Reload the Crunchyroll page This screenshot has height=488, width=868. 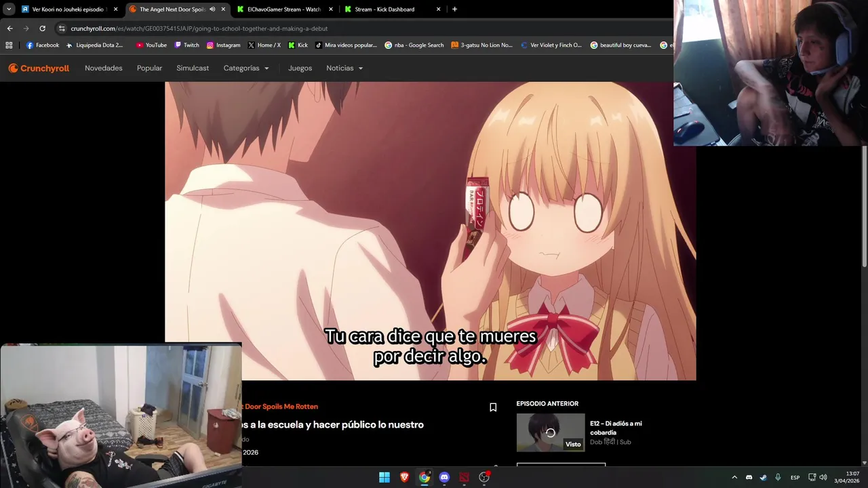point(42,28)
